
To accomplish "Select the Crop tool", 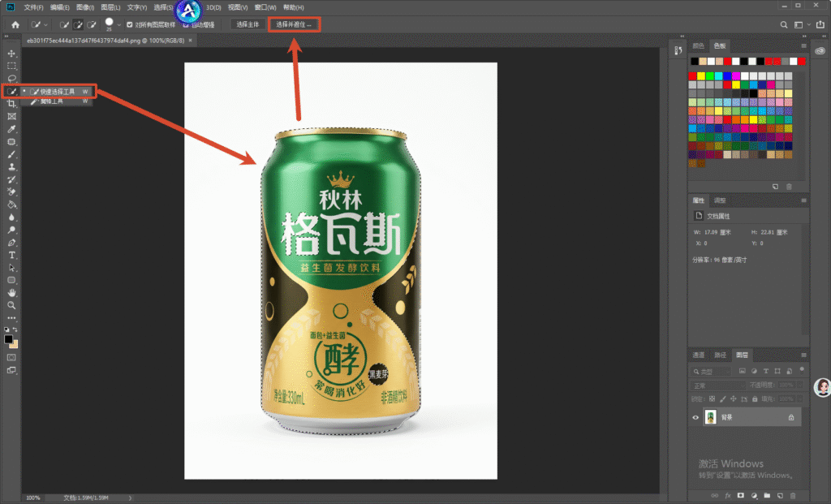I will (11, 104).
